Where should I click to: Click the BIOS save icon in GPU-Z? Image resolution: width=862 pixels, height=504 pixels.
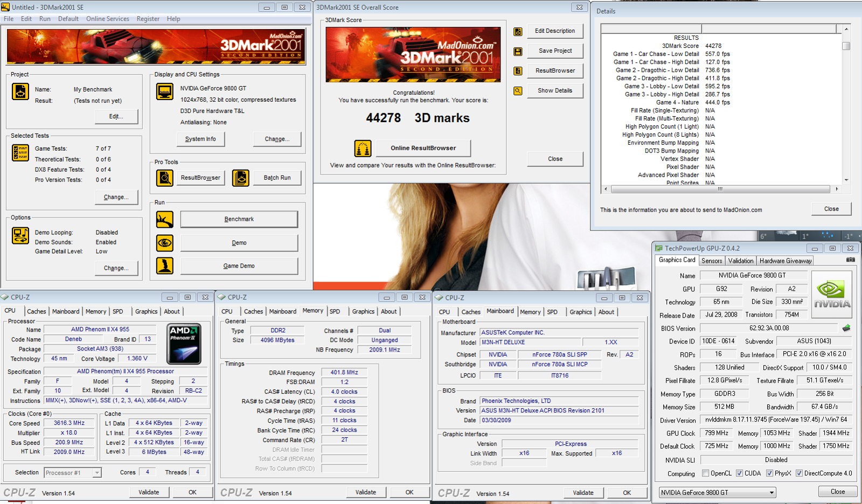(846, 328)
